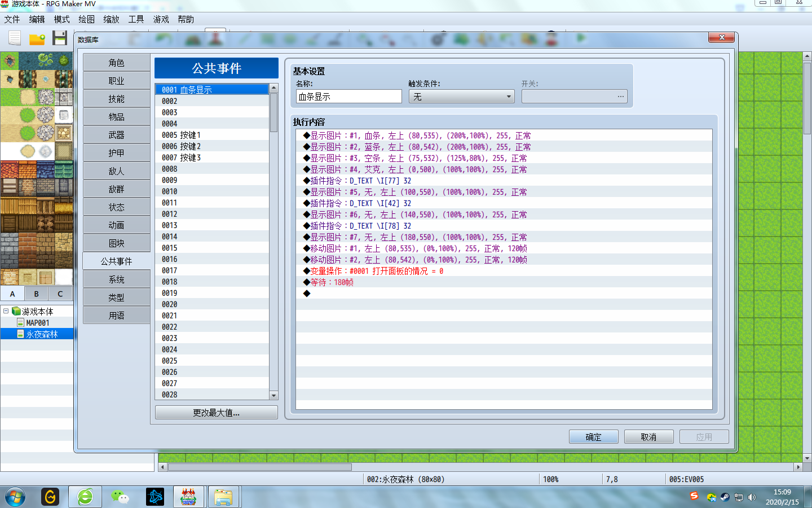Switch to tileset tab C

60,294
